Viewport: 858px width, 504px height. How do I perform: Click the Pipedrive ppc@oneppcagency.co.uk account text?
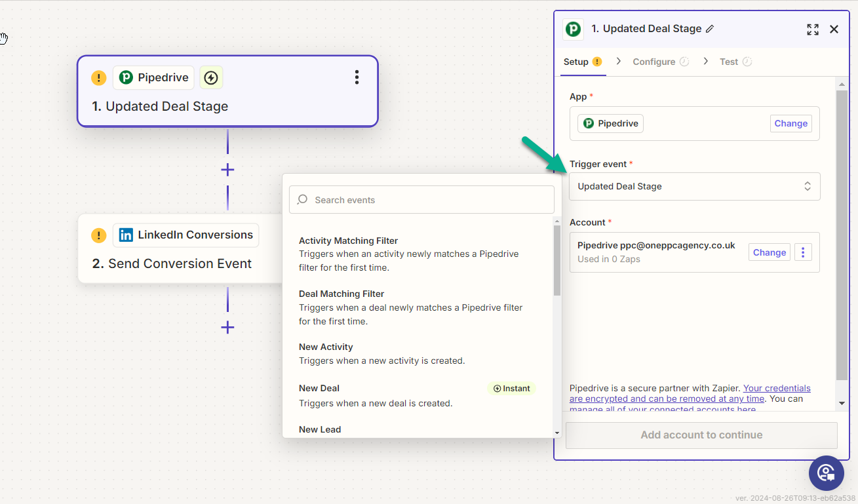656,246
